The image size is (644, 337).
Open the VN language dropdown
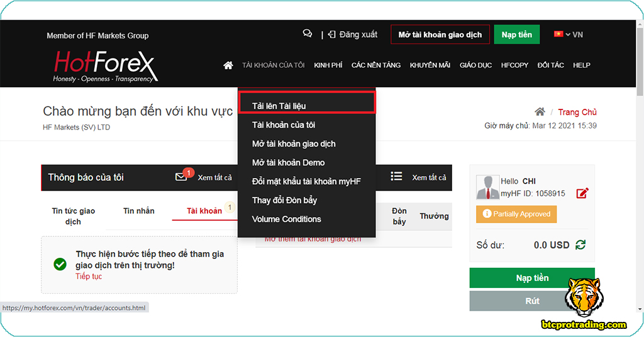pos(568,35)
